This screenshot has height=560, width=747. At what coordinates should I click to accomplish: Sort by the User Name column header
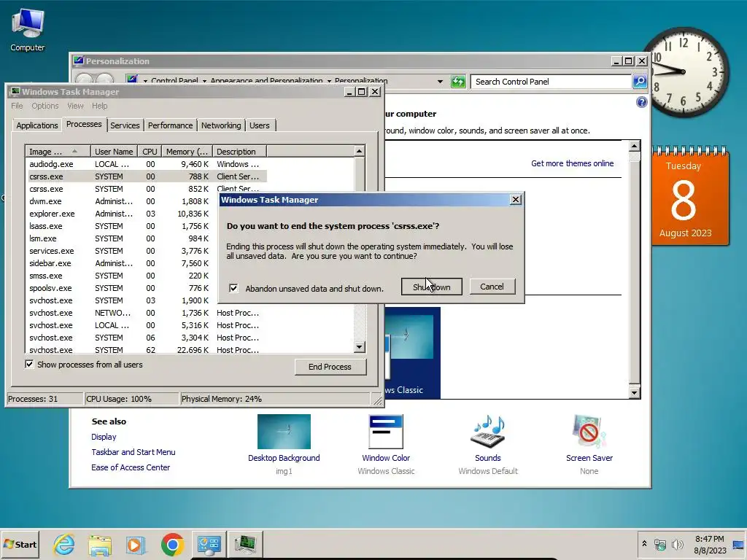tap(114, 152)
